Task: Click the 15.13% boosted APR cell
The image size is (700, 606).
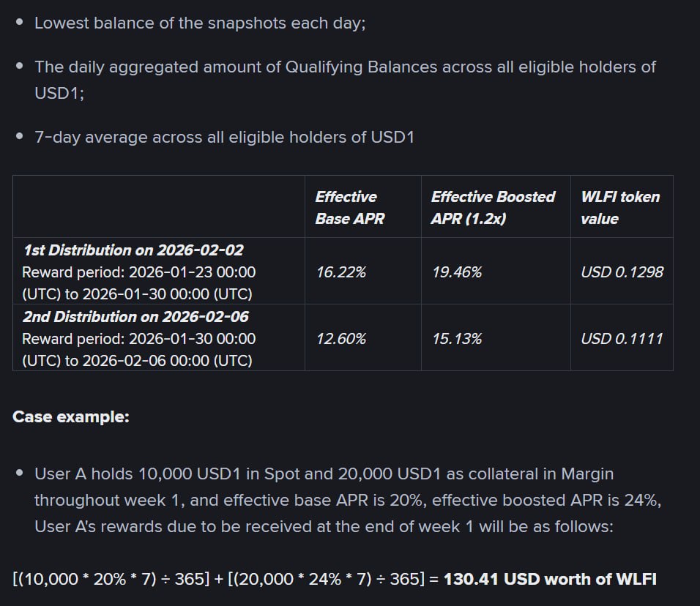Action: tap(457, 339)
